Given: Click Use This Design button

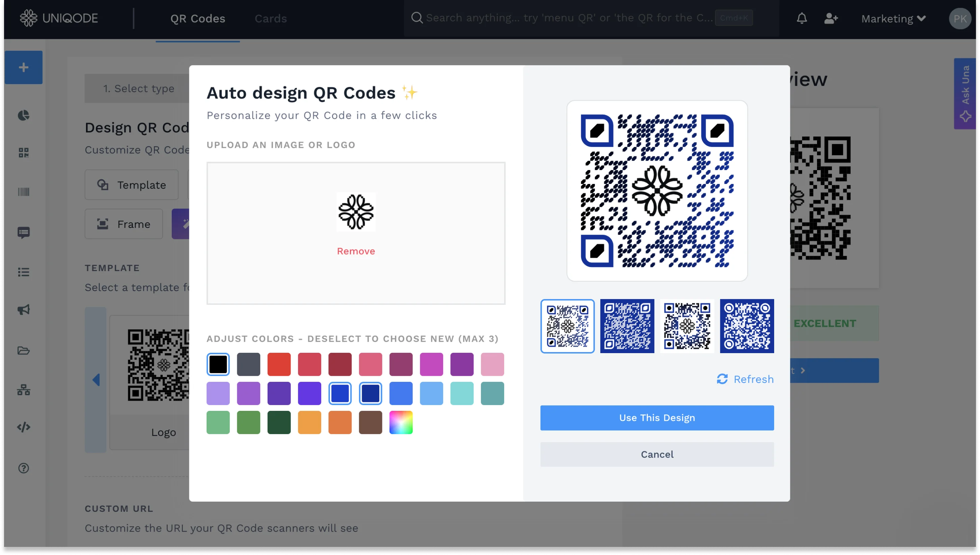Looking at the screenshot, I should (657, 418).
